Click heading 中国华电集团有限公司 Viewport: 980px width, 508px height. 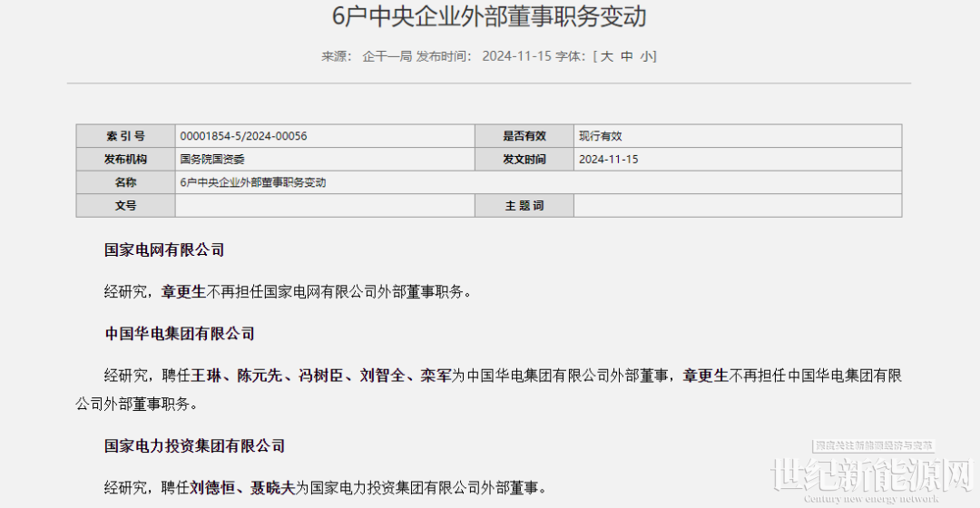(x=180, y=334)
